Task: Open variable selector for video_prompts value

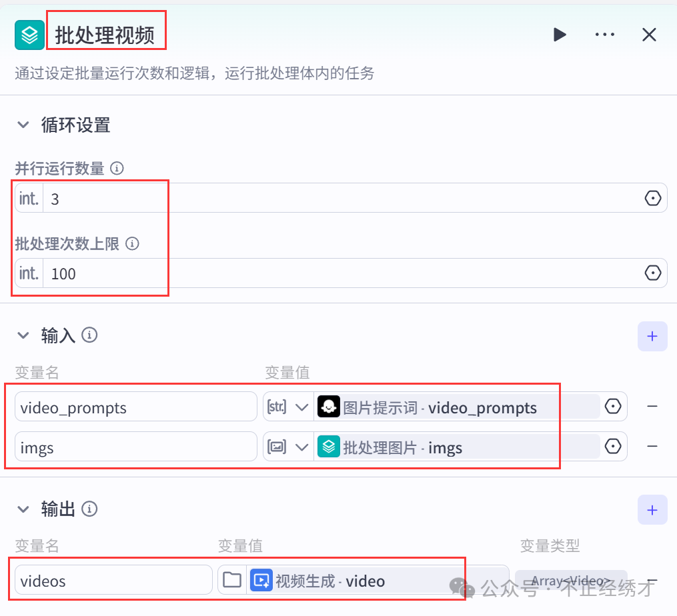Action: pyautogui.click(x=613, y=407)
